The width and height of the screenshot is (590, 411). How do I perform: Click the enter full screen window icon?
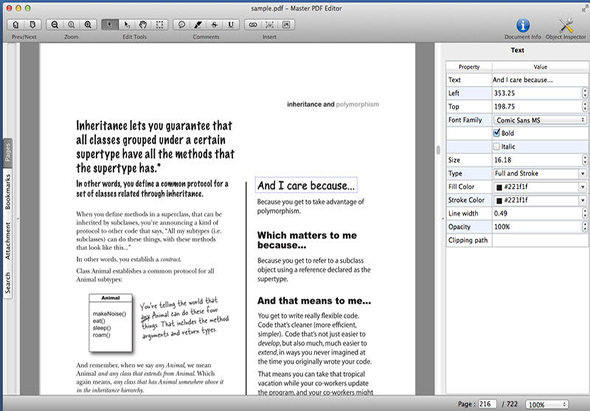pyautogui.click(x=585, y=8)
